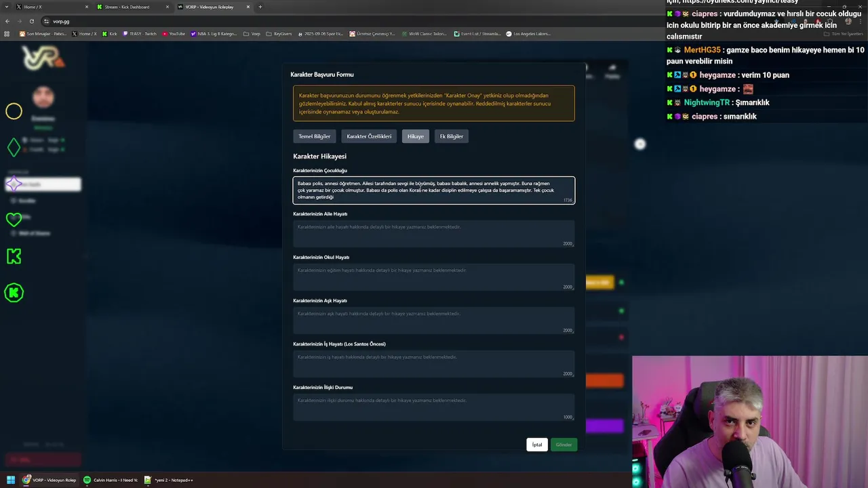Open the Ücretsiz Çevrimiçi bookmark

372,34
